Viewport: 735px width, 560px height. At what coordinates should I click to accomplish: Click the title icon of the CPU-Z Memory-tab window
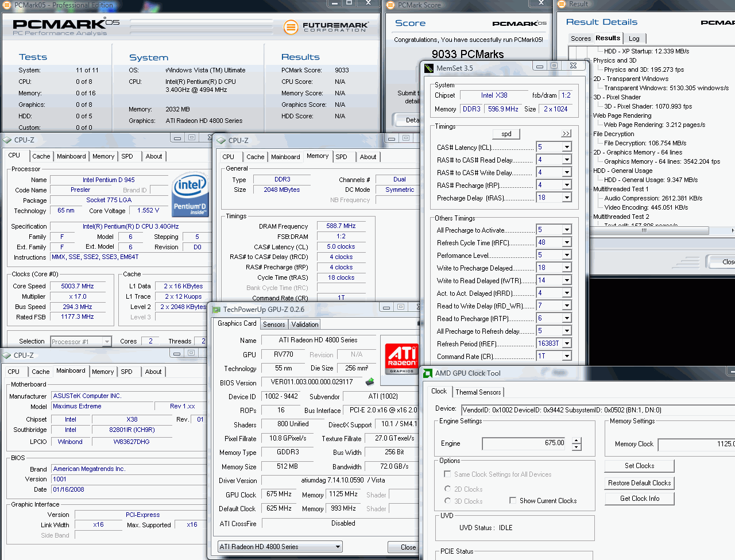pyautogui.click(x=221, y=140)
